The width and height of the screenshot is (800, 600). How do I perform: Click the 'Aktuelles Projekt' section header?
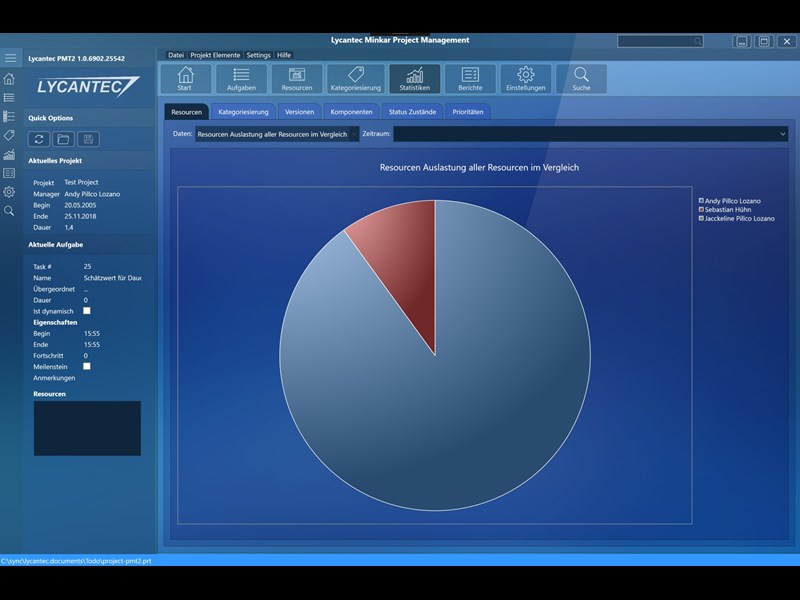[55, 161]
